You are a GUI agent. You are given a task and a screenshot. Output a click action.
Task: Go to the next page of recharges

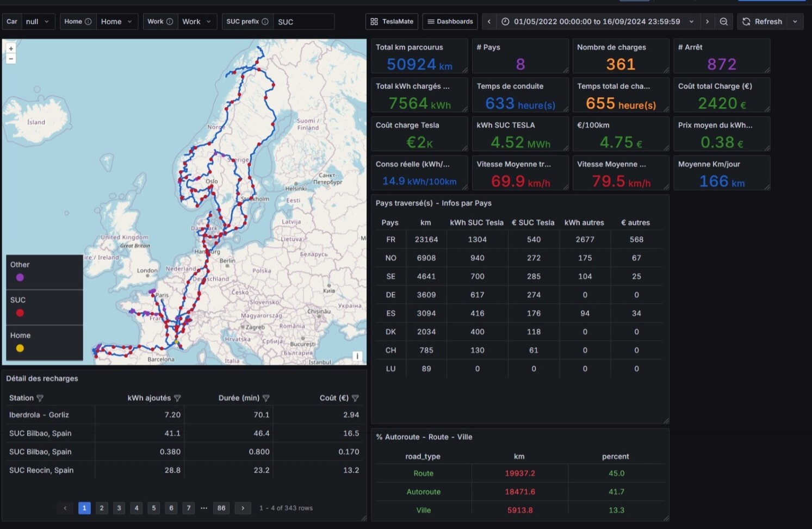[243, 508]
